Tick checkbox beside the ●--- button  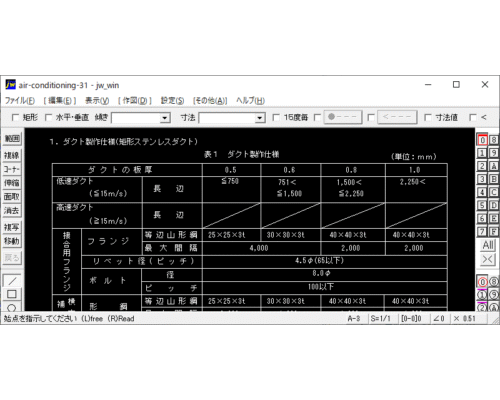(317, 117)
